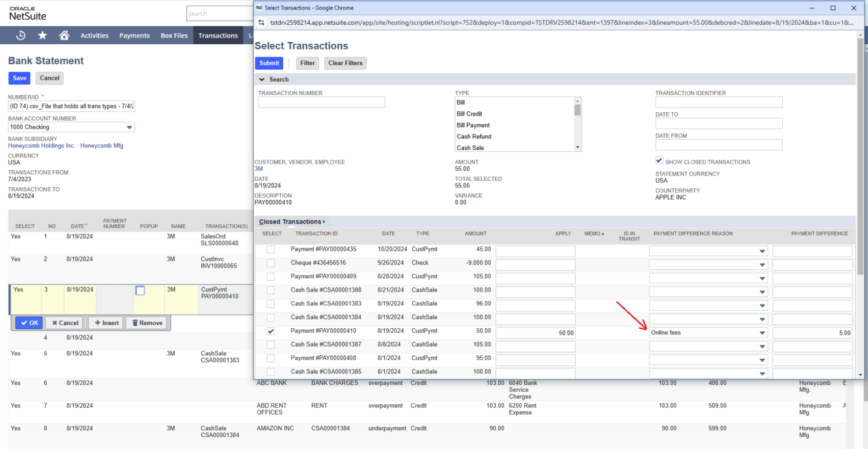View site information icon in Chrome address bar

pos(261,22)
